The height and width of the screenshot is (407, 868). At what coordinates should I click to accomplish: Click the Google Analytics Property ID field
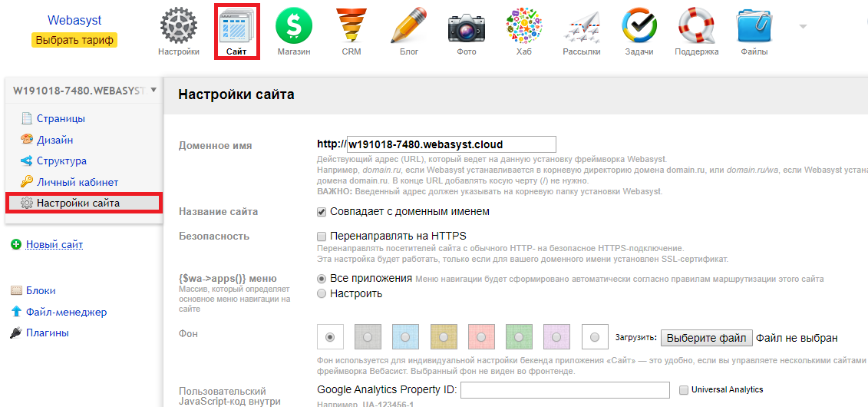click(x=565, y=390)
